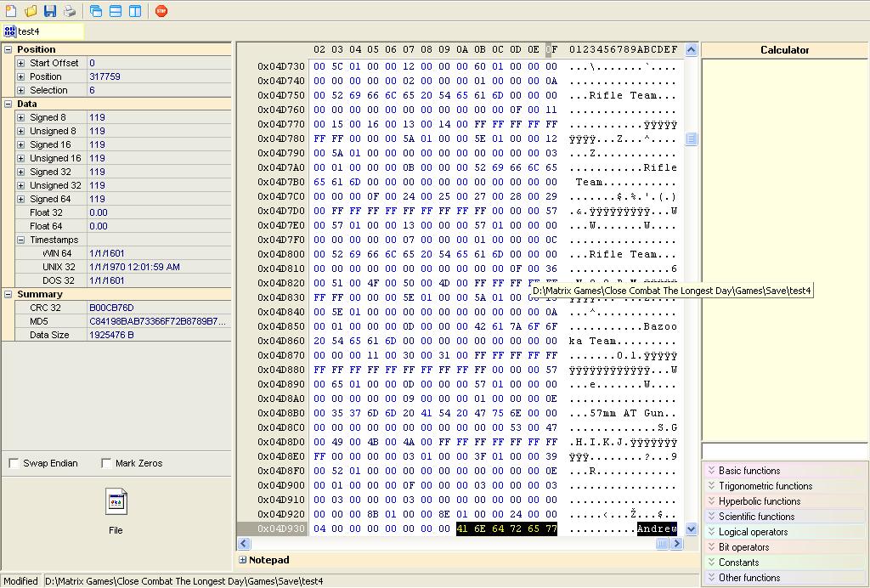The height and width of the screenshot is (588, 870).
Task: Tile windows vertically from toolbar
Action: (x=135, y=10)
